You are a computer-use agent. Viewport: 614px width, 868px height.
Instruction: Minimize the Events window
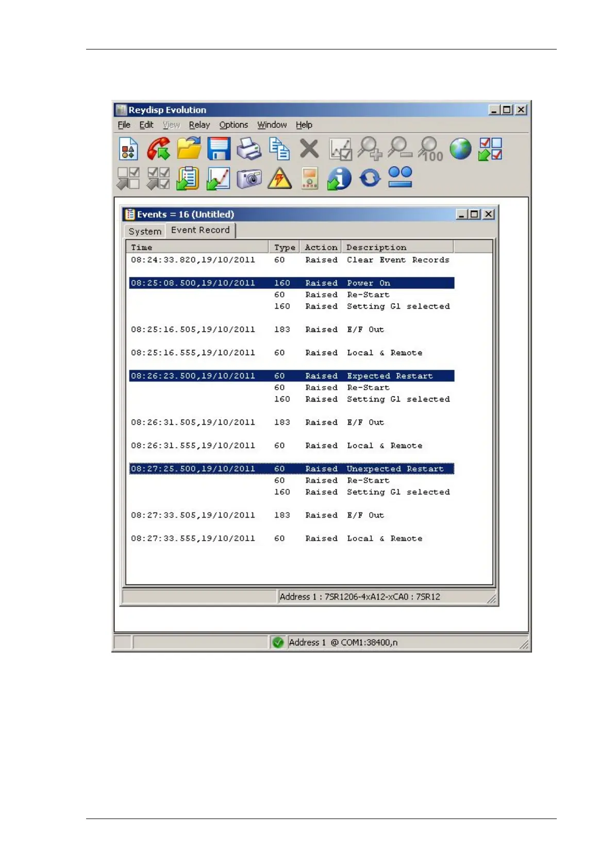(462, 214)
